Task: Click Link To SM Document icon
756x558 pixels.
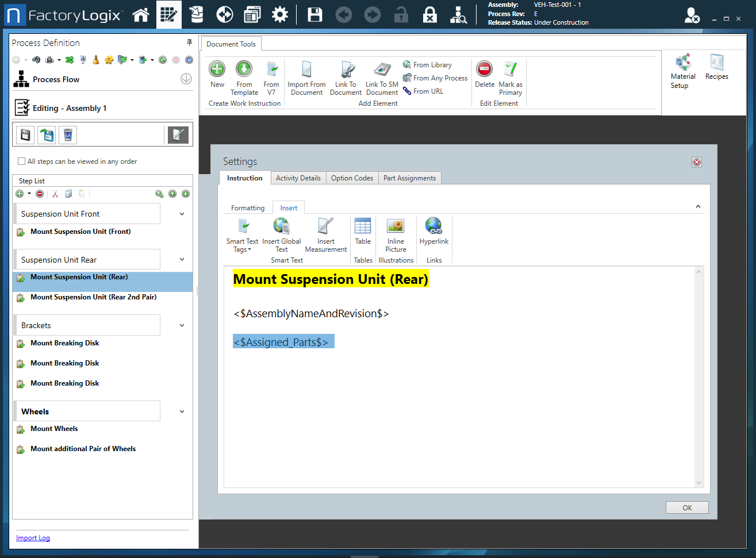Action: pyautogui.click(x=382, y=70)
